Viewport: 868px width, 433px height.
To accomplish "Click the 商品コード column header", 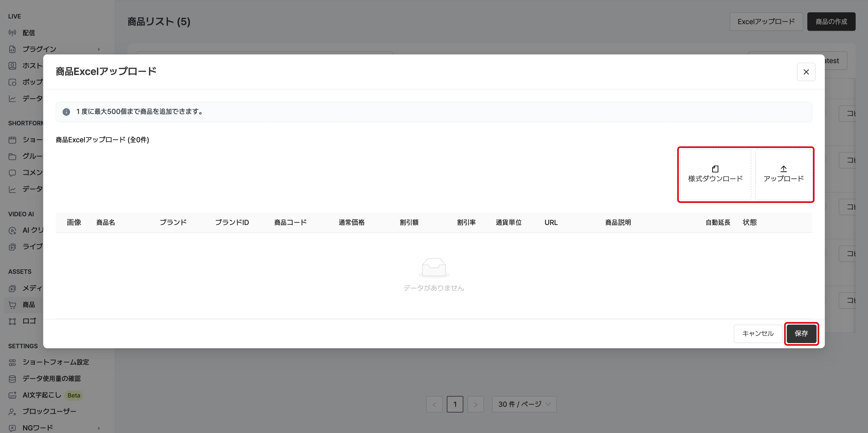I will click(291, 222).
